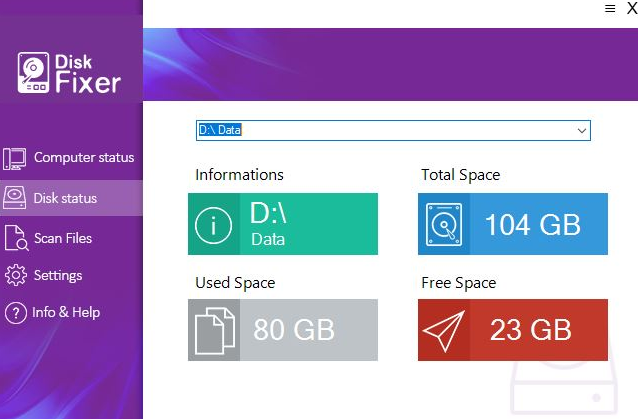Click the D:\ drive letter in the Informations tile
The height and width of the screenshot is (419, 638).
tap(269, 213)
